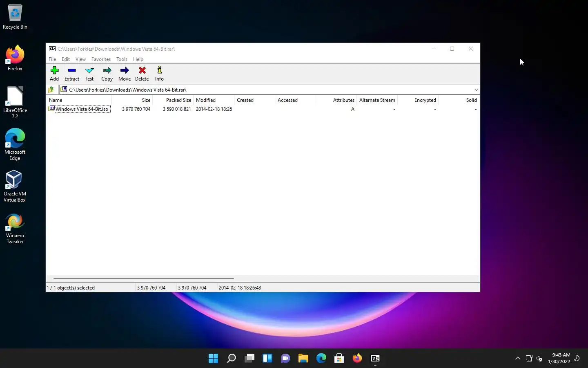Viewport: 588px width, 368px height.
Task: Sort by Packed Size column
Action: click(x=173, y=100)
